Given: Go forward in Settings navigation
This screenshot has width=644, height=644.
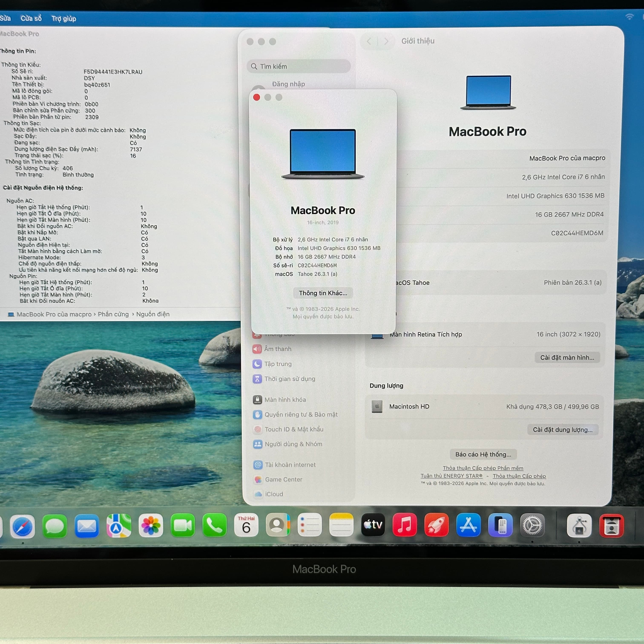Looking at the screenshot, I should pyautogui.click(x=386, y=41).
